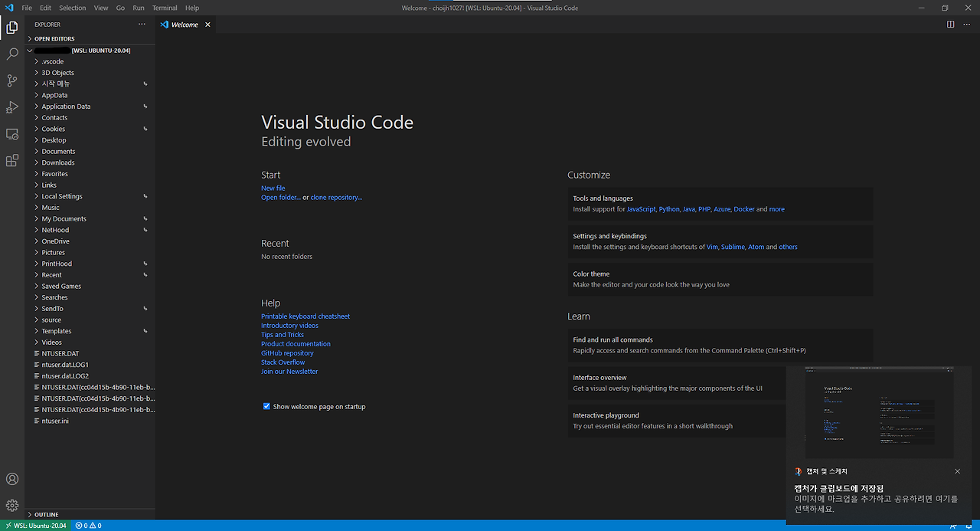Open the Source Control view
Screen dimensions: 980x531
coord(11,80)
